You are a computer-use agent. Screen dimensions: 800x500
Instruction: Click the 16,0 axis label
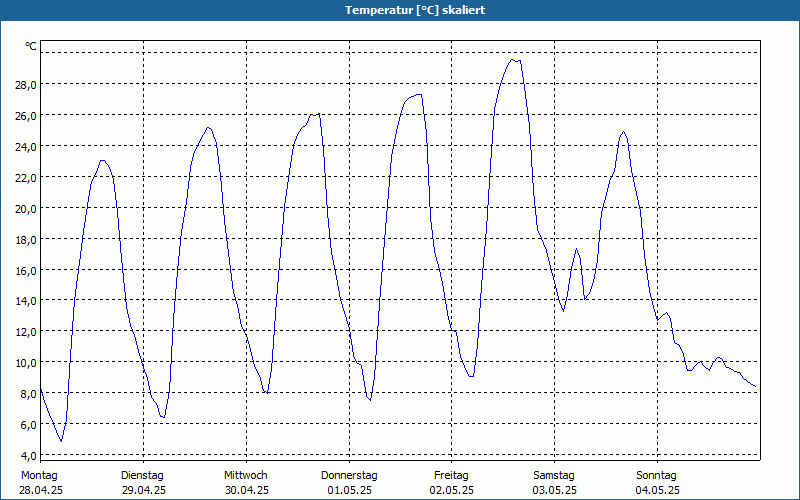(x=26, y=270)
